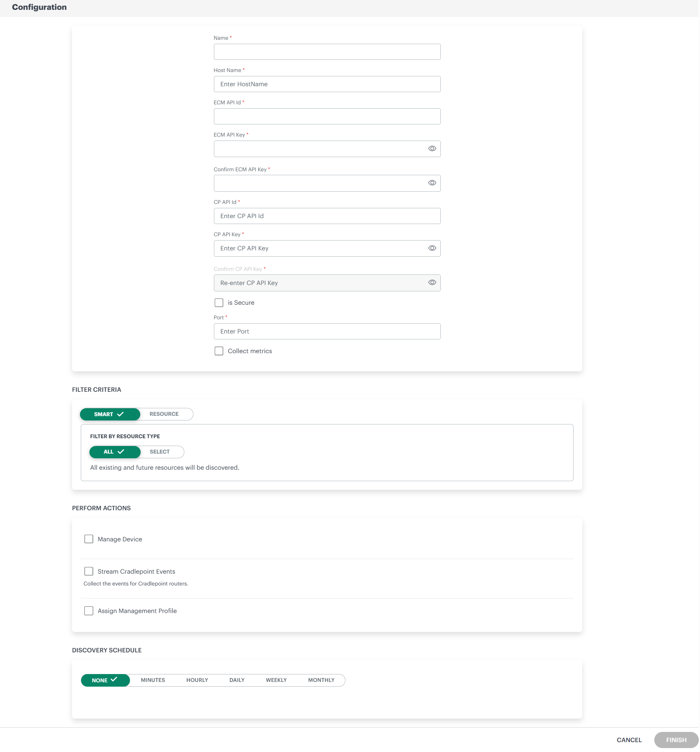This screenshot has width=700, height=752.
Task: Check Stream Cradlepoint Events
Action: click(x=89, y=571)
